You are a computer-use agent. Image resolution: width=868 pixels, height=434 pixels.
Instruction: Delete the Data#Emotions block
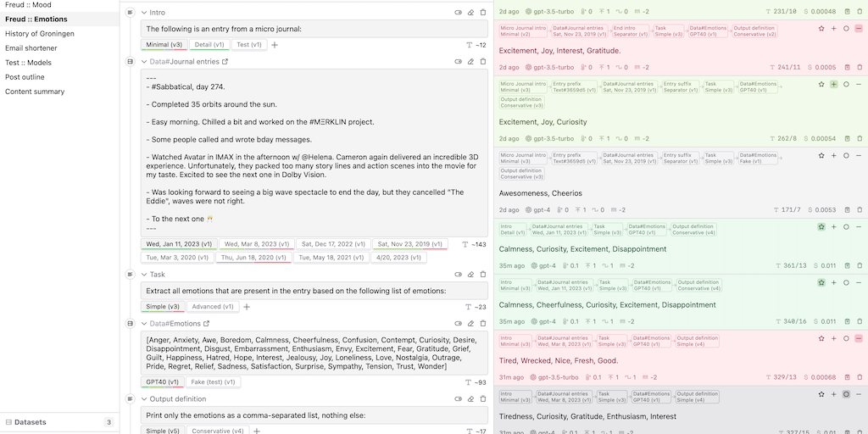click(x=482, y=323)
